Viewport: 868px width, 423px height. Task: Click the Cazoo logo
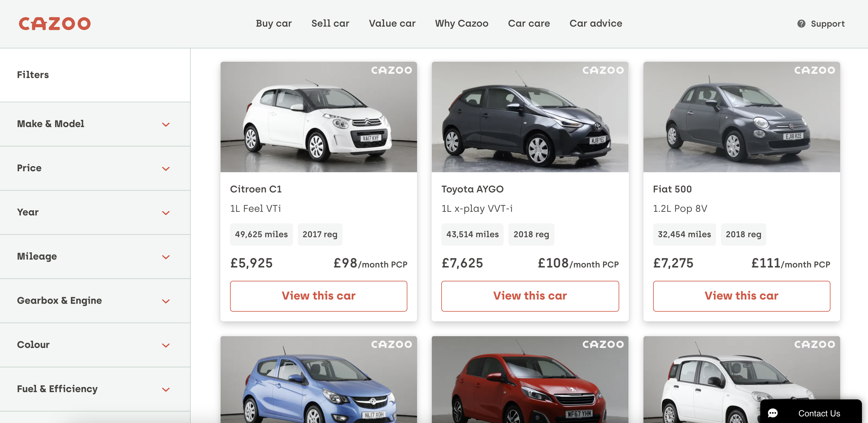[x=54, y=24]
